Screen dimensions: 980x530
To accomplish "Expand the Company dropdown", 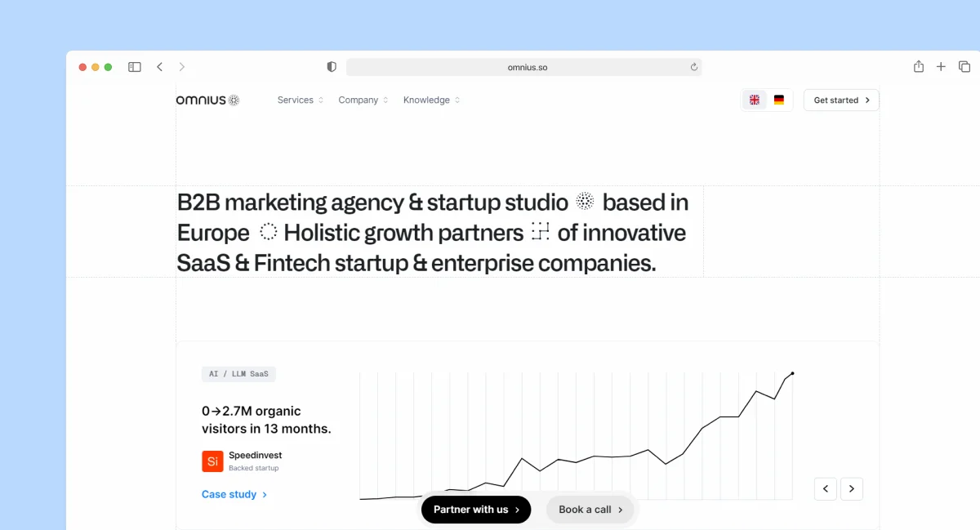I will [x=363, y=100].
